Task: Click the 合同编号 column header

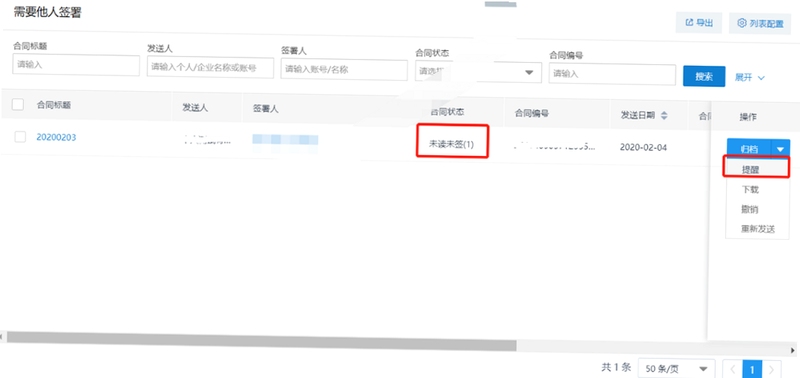Action: click(x=532, y=113)
